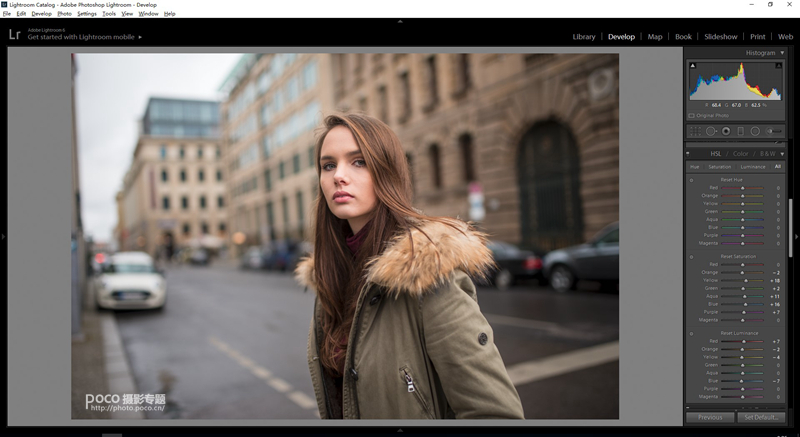
Task: Open the Photo menu
Action: 64,14
